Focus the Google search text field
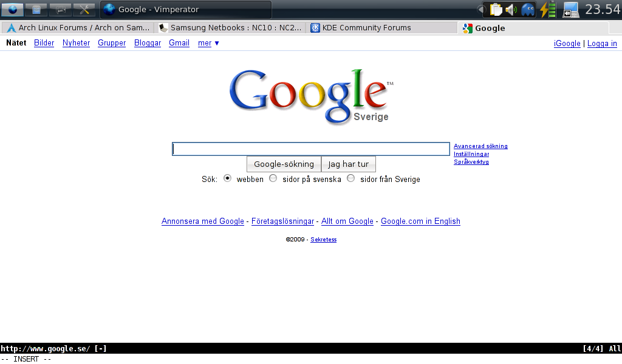This screenshot has height=364, width=622. (311, 149)
